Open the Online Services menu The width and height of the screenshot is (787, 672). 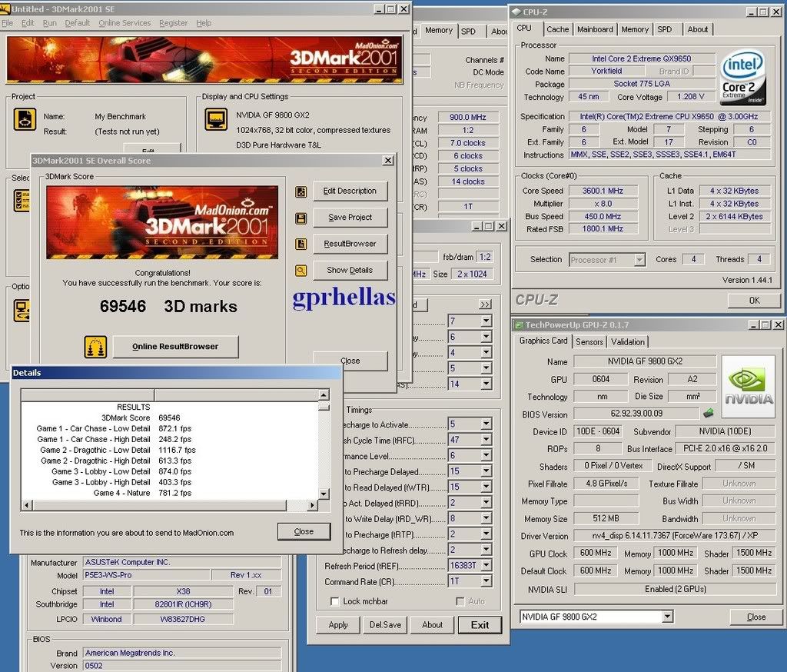125,23
